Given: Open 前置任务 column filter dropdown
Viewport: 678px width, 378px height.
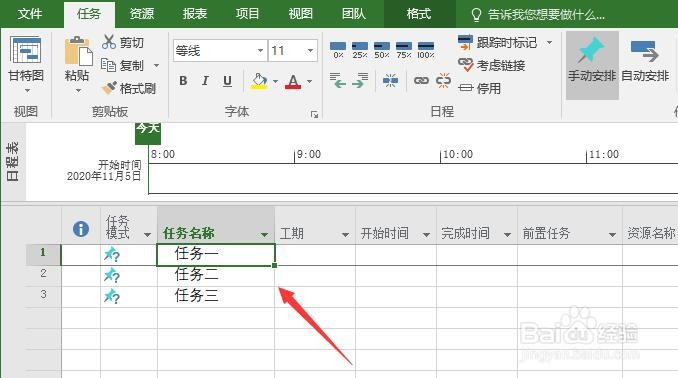Looking at the screenshot, I should [x=612, y=235].
